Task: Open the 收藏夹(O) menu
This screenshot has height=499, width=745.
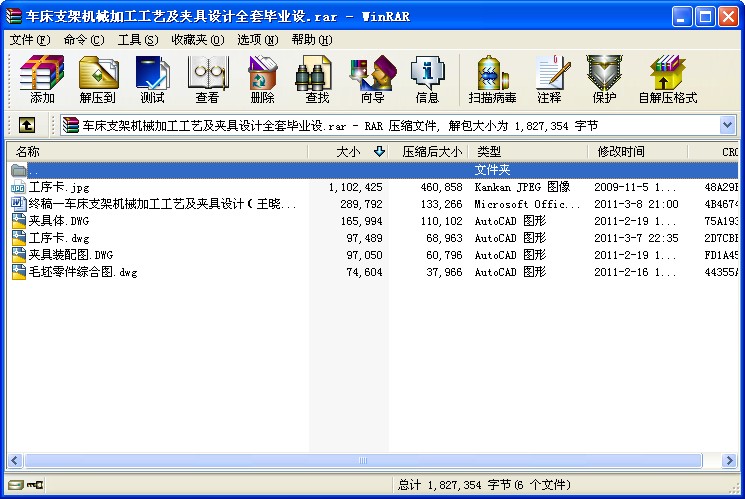Action: pyautogui.click(x=198, y=40)
